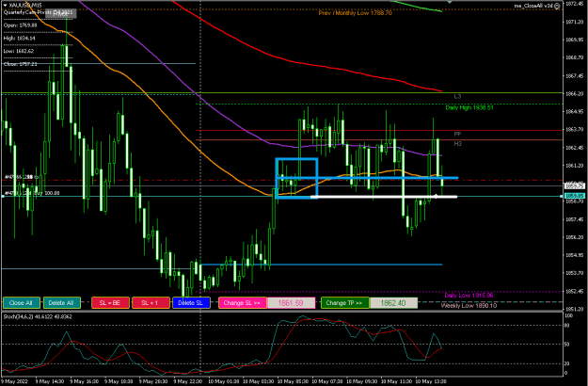Open the XAUUSD M15 chart dropdown arrow
This screenshot has height=386, width=588.
point(5,6)
